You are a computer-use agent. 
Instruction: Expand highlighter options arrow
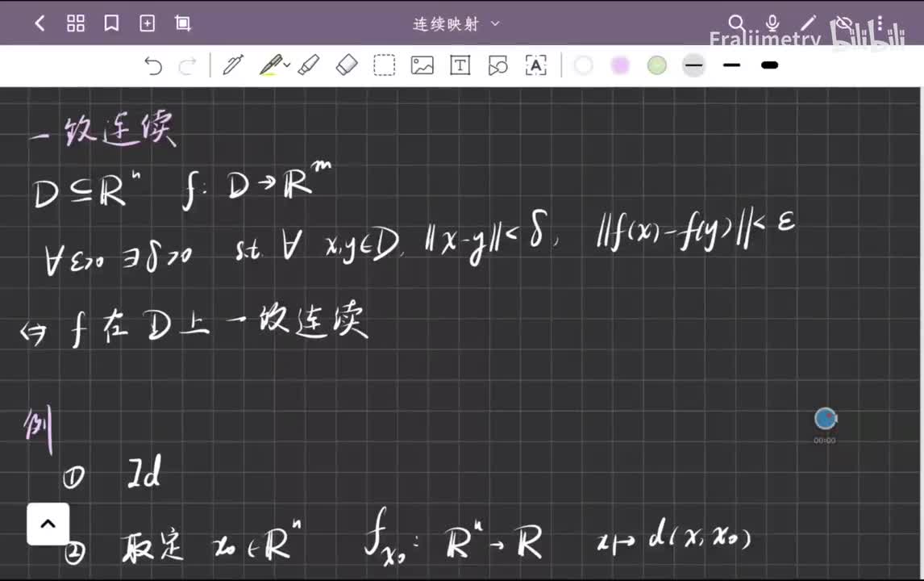287,65
